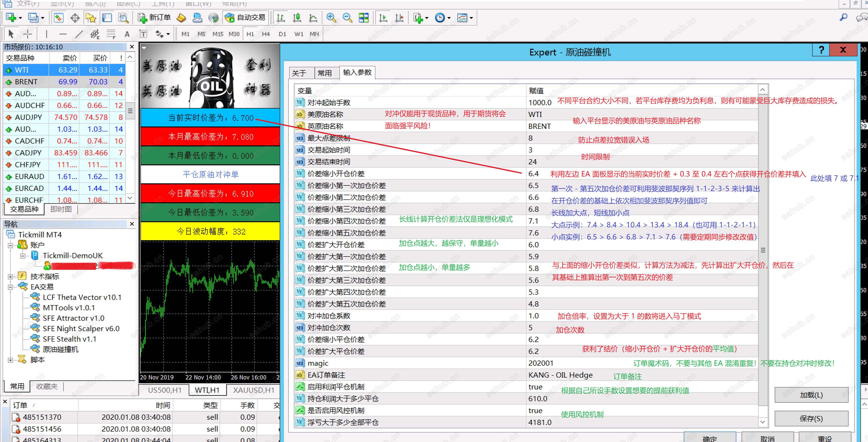Image resolution: width=868 pixels, height=442 pixels.
Task: Expand the 技术指标 tree node
Action: (10, 277)
